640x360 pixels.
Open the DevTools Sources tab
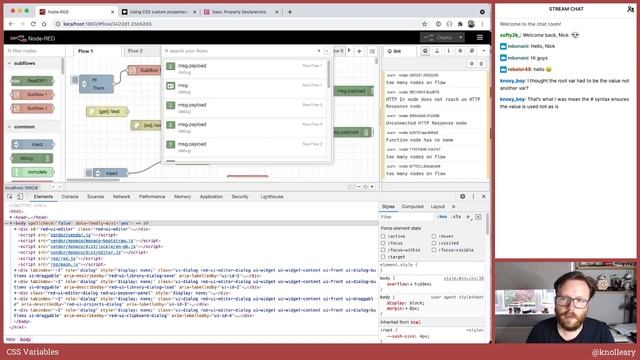(x=96, y=197)
